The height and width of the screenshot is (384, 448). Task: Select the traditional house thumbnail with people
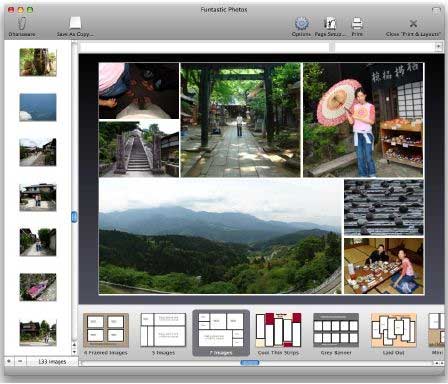(38, 197)
